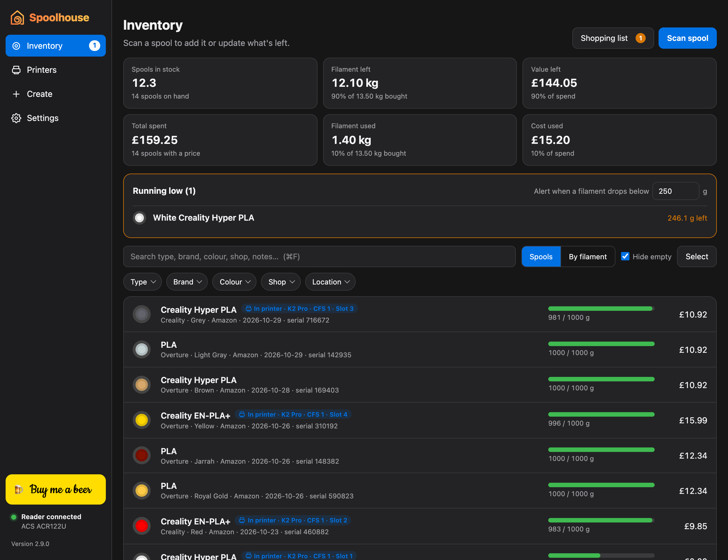The height and width of the screenshot is (560, 728).
Task: Click the 981 / 1000 g progress bar
Action: pos(601,309)
